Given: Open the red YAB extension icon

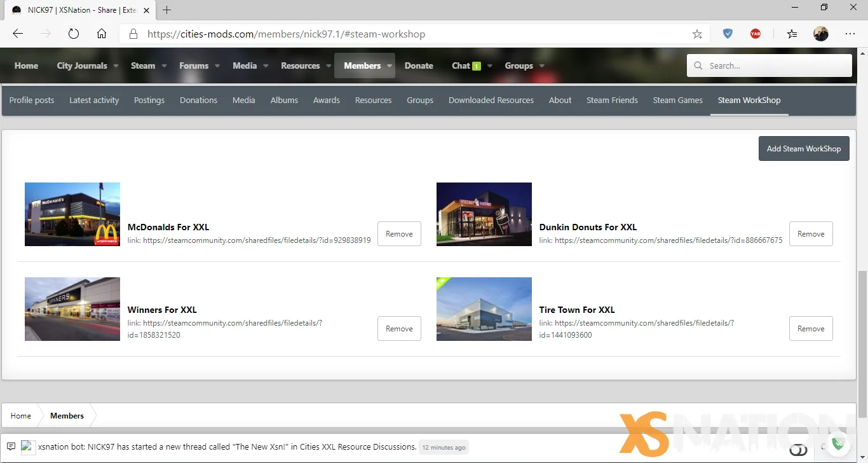Looking at the screenshot, I should click(x=756, y=34).
